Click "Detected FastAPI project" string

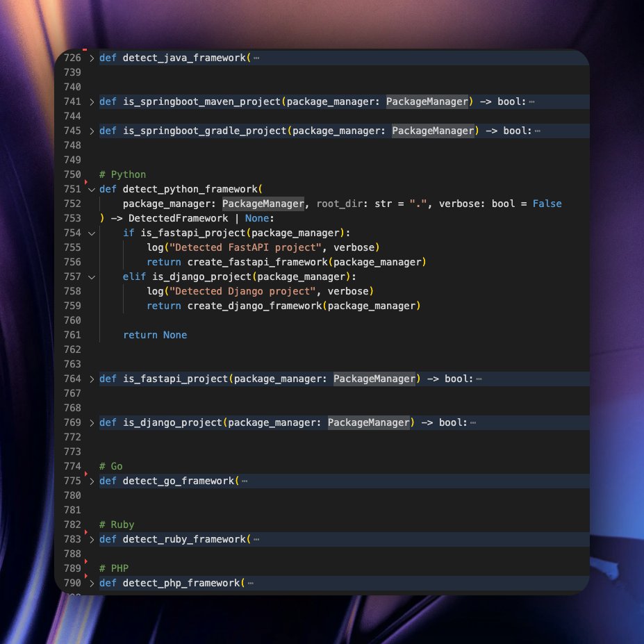(x=246, y=247)
